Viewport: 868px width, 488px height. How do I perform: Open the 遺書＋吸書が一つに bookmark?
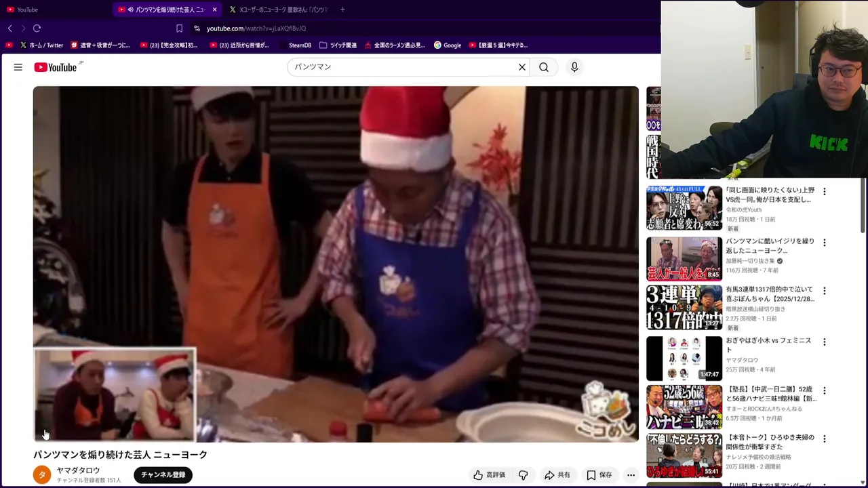point(100,45)
